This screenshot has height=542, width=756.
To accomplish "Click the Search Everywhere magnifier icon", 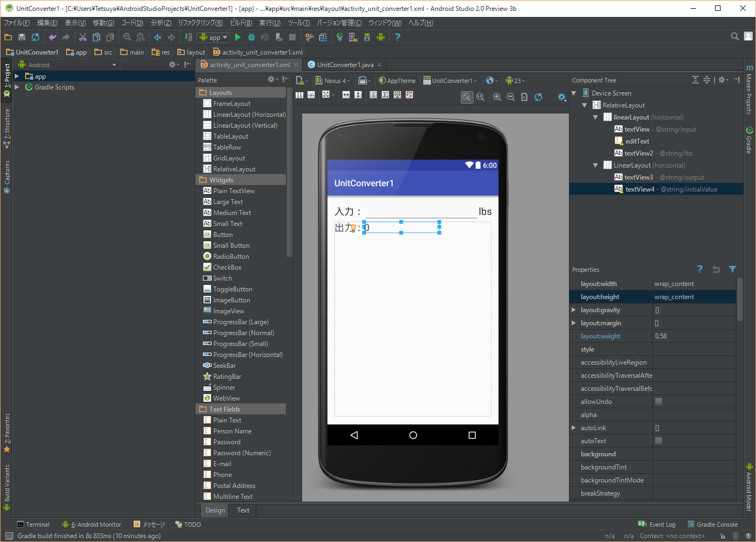I will 735,37.
